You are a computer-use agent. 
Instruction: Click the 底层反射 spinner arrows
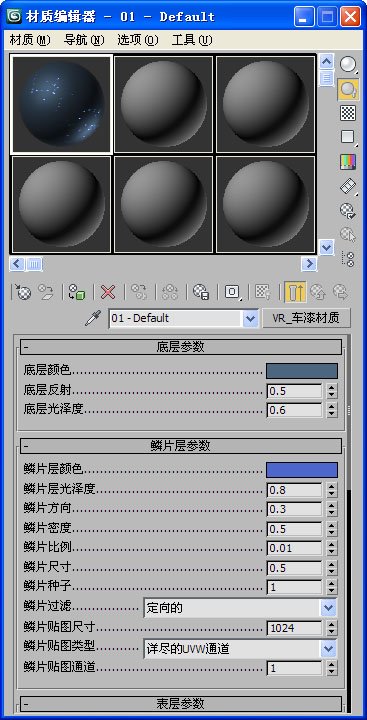coord(332,391)
